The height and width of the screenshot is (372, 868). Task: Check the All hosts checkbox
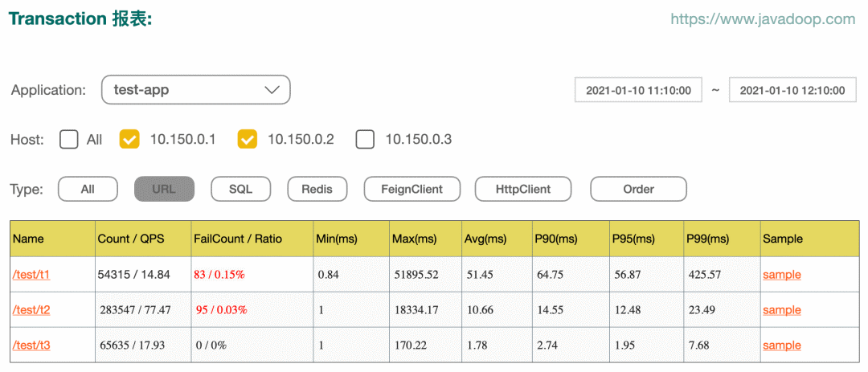point(70,140)
